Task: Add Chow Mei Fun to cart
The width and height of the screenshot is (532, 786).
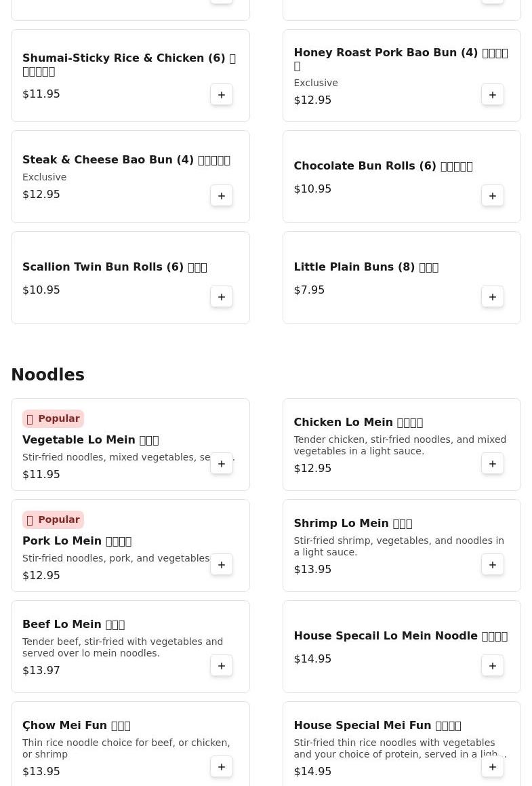Action: coord(222,767)
